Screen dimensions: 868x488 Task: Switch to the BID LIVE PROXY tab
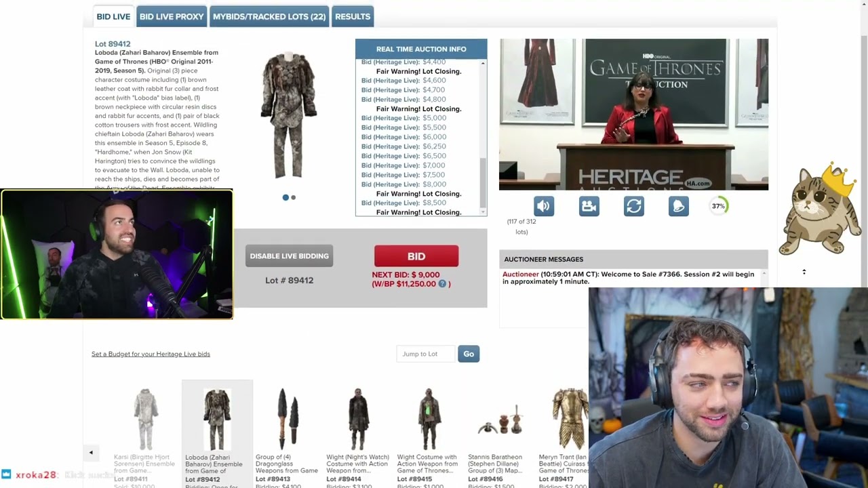pos(172,16)
